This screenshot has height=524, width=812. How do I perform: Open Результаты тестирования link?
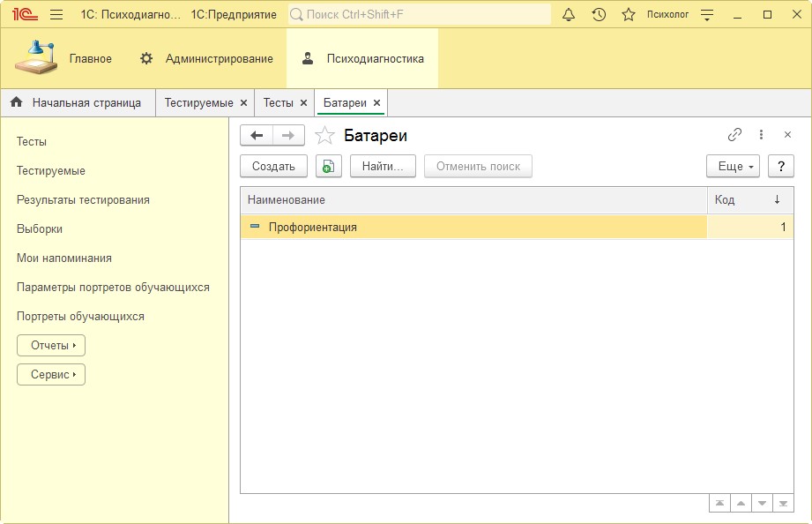coord(83,200)
